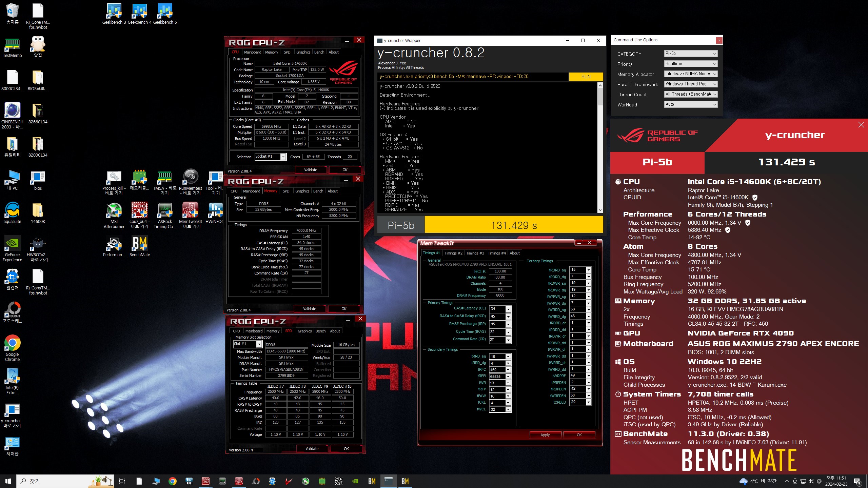Switch to Bench tab in top CPU-Z window
The height and width of the screenshot is (488, 868).
coord(319,52)
